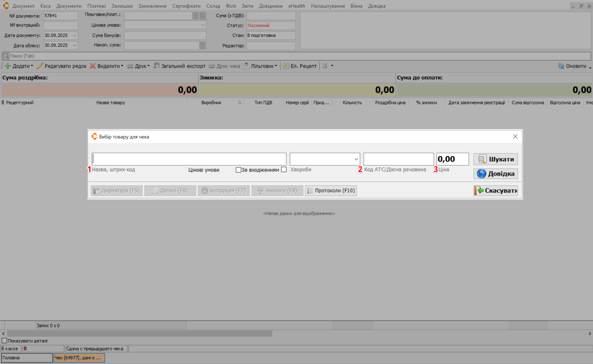The width and height of the screenshot is (593, 364).
Task: Click the Пільговик toolbar button
Action: 260,66
